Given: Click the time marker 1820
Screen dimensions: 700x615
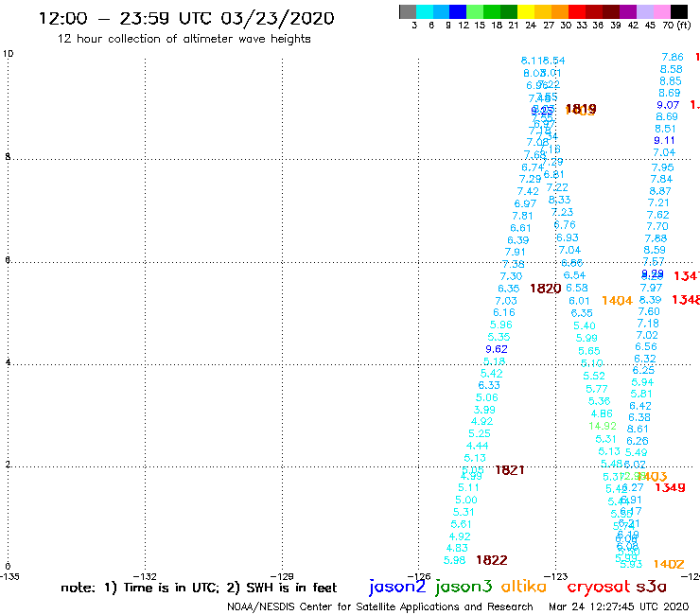Looking at the screenshot, I should pyautogui.click(x=545, y=289).
